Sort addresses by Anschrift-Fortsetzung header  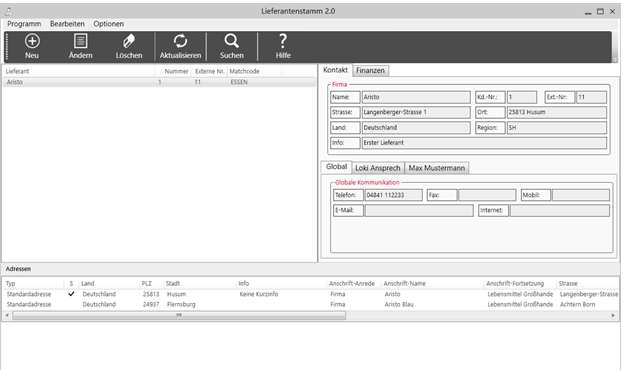pos(520,283)
